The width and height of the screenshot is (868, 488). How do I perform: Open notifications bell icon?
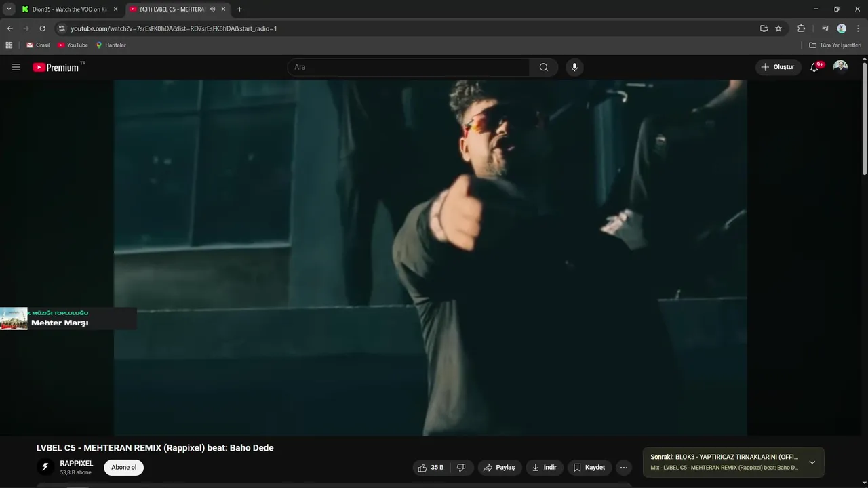(815, 67)
